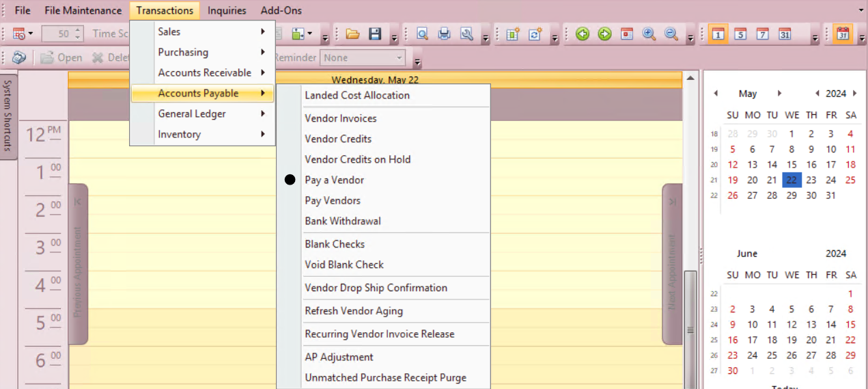Open the Inquiries menu
Viewport: 868px width, 389px height.
point(227,10)
